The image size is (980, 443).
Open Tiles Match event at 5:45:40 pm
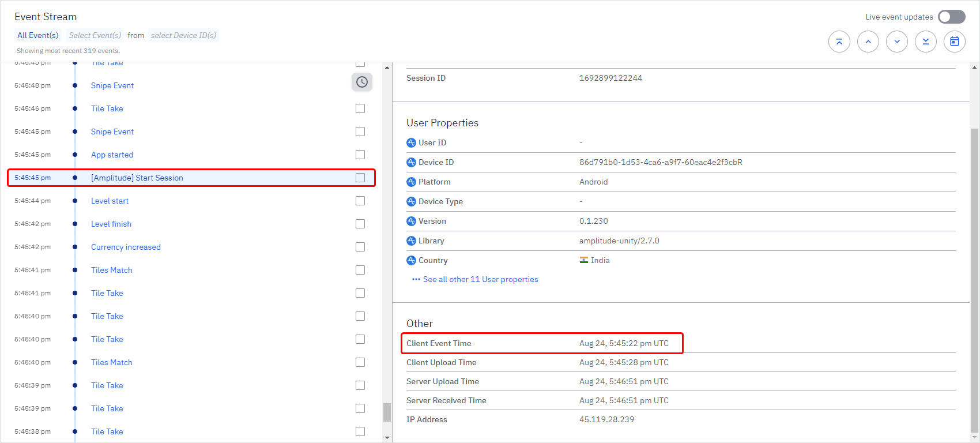coord(112,362)
